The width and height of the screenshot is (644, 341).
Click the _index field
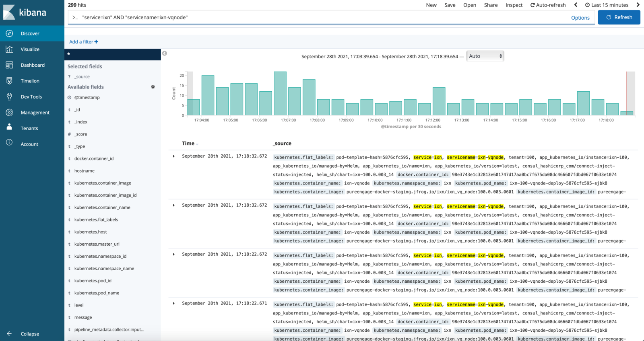[x=81, y=122]
